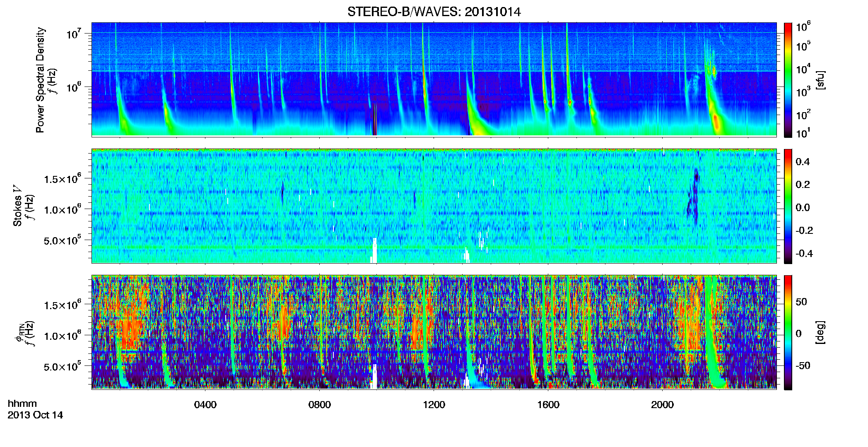The width and height of the screenshot is (868, 447).
Task: Click the plot title STEREO-B/WAVES: 20131014
Action: pos(434,12)
